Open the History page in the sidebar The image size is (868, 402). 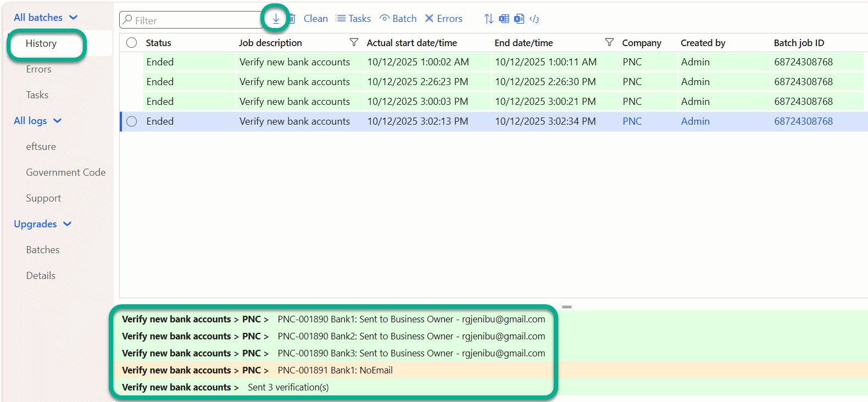(x=41, y=43)
